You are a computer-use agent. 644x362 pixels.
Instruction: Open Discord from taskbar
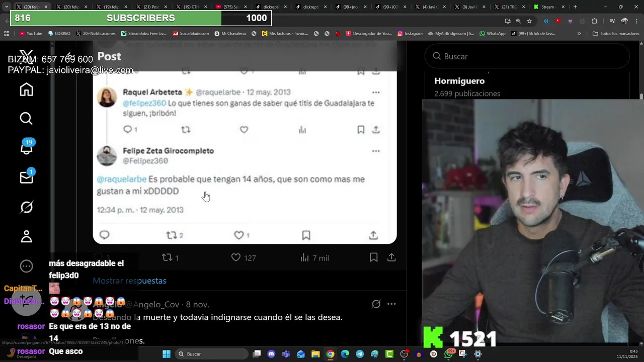coord(272,354)
